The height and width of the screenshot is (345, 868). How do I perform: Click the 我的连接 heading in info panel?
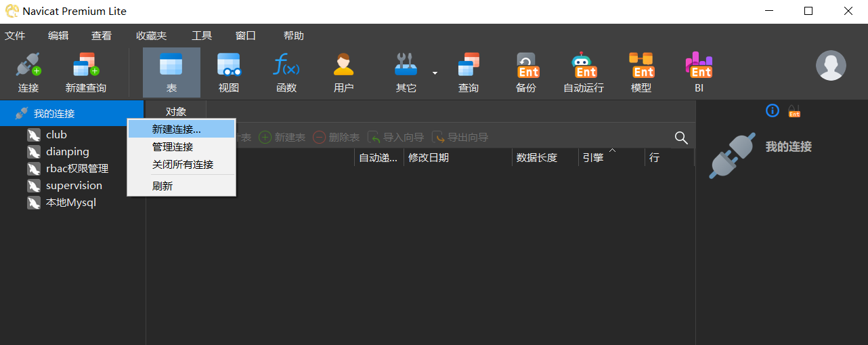pyautogui.click(x=788, y=147)
